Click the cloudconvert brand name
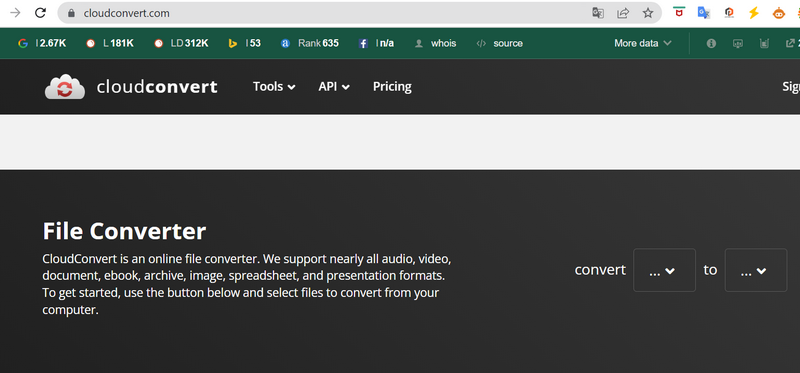Viewport: 800px width, 373px height. [157, 87]
